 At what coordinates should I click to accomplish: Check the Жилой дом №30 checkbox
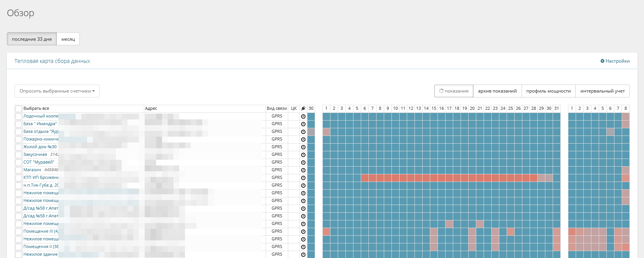pos(18,147)
